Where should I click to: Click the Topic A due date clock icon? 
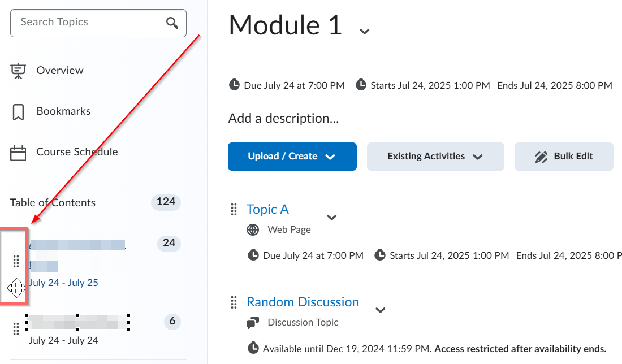(253, 254)
